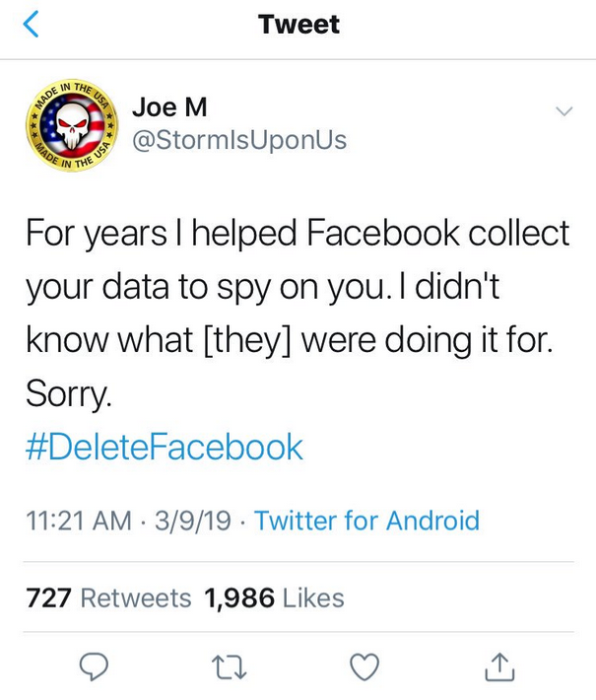The width and height of the screenshot is (596, 700).
Task: Reply to the tweet via speech bubble icon
Action: (93, 667)
